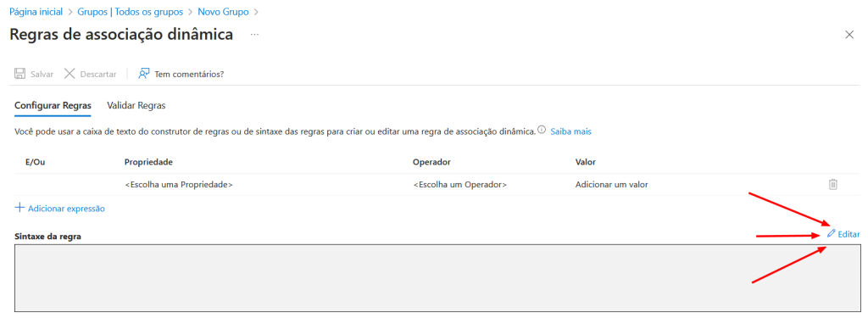Click the Editar link
The image size is (868, 318).
coord(849,234)
